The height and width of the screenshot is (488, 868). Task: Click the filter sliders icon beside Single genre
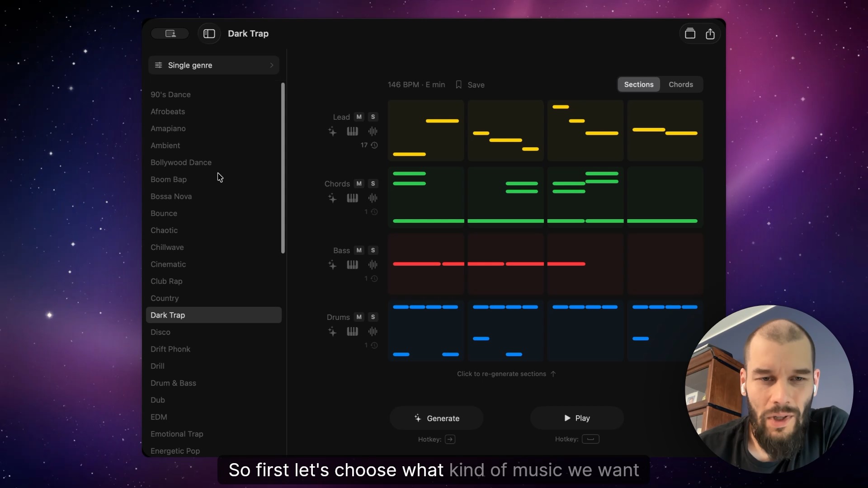pos(158,66)
